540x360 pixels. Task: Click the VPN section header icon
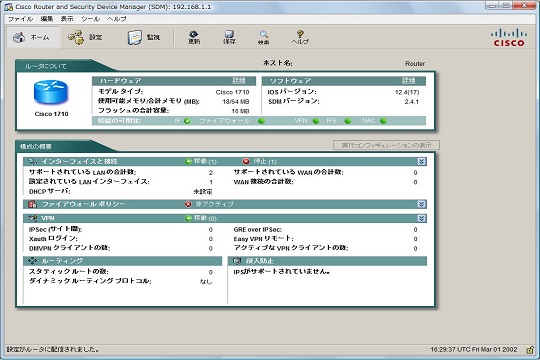[x=33, y=218]
